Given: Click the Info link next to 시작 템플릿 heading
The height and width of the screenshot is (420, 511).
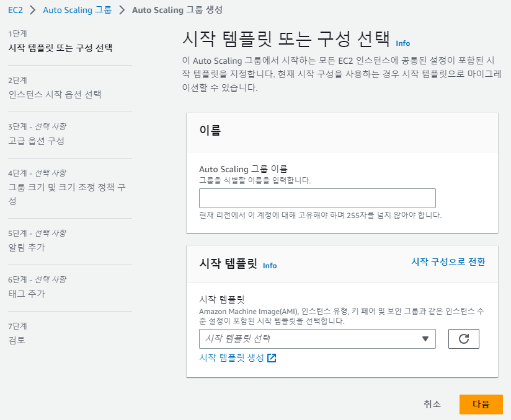Looking at the screenshot, I should point(270,266).
